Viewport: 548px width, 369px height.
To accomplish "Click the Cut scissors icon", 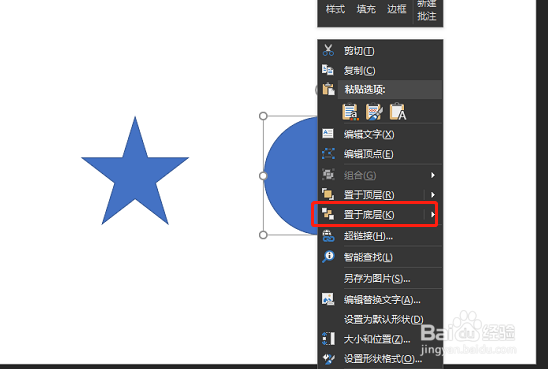I will pyautogui.click(x=328, y=50).
